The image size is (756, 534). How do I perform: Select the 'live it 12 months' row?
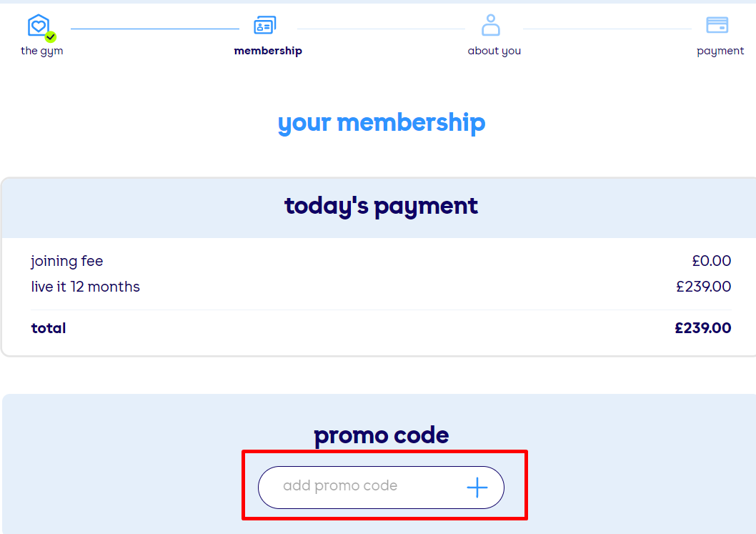click(86, 287)
